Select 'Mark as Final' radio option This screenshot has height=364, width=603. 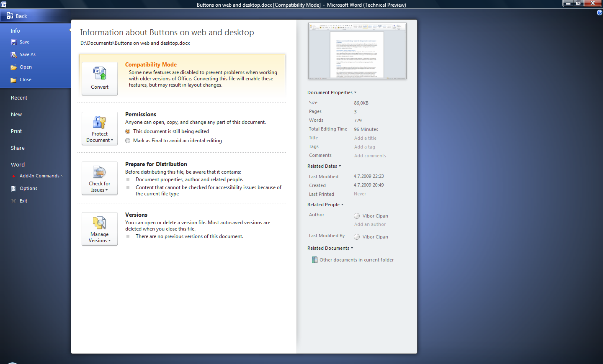coord(128,141)
